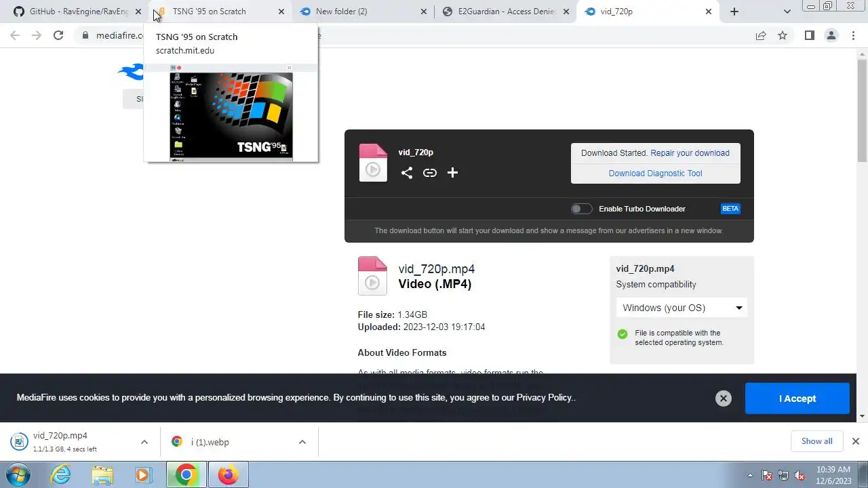Click the browser Back arrow

pos(15,35)
